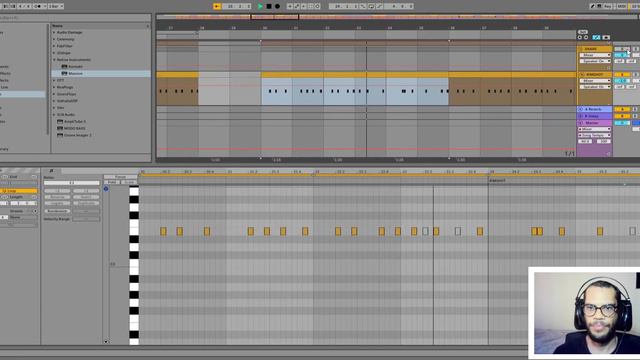The image size is (640, 360).
Task: Toggle the blue preview headphone icon
Action: [x=106, y=189]
